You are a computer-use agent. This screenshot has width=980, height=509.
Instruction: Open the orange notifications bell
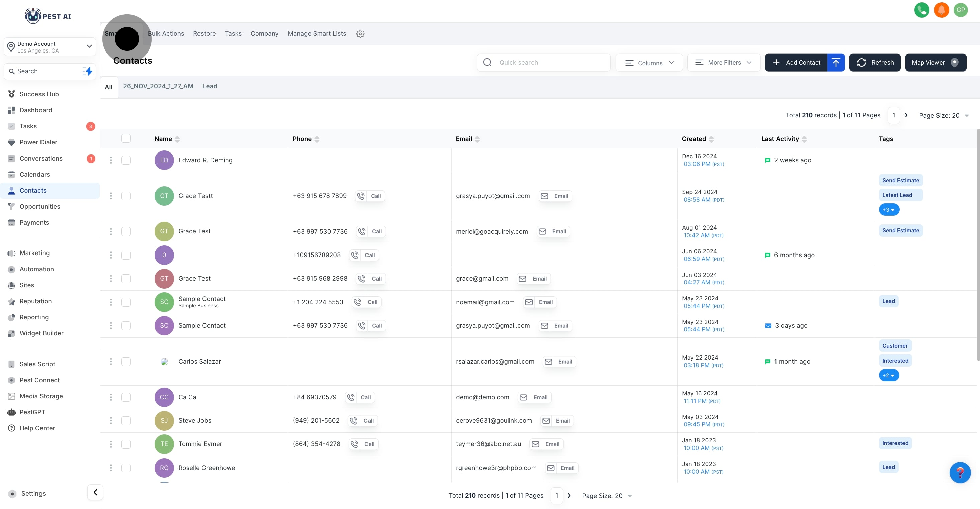tap(941, 10)
